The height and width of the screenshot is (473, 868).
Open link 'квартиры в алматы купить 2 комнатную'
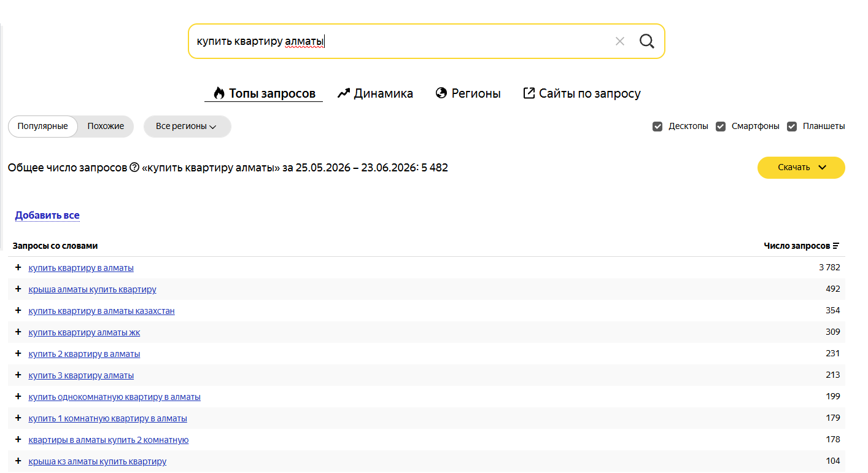point(109,440)
